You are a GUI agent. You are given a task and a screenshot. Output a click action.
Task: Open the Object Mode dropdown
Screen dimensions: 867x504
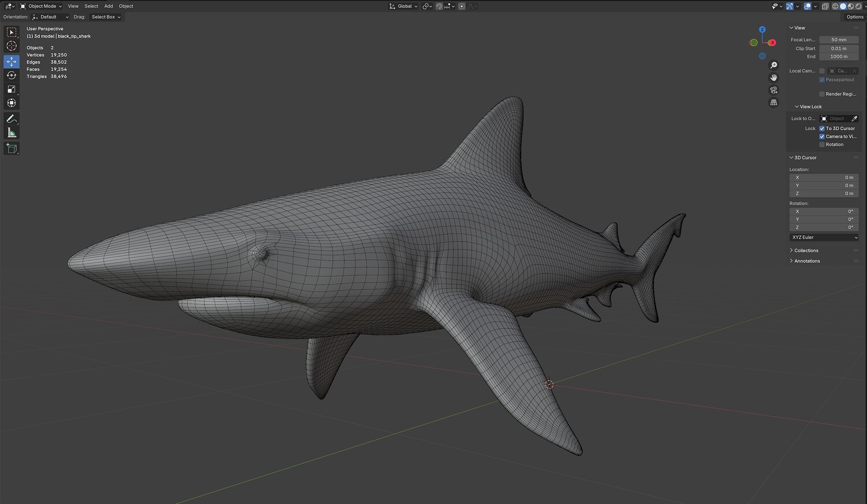coord(41,6)
